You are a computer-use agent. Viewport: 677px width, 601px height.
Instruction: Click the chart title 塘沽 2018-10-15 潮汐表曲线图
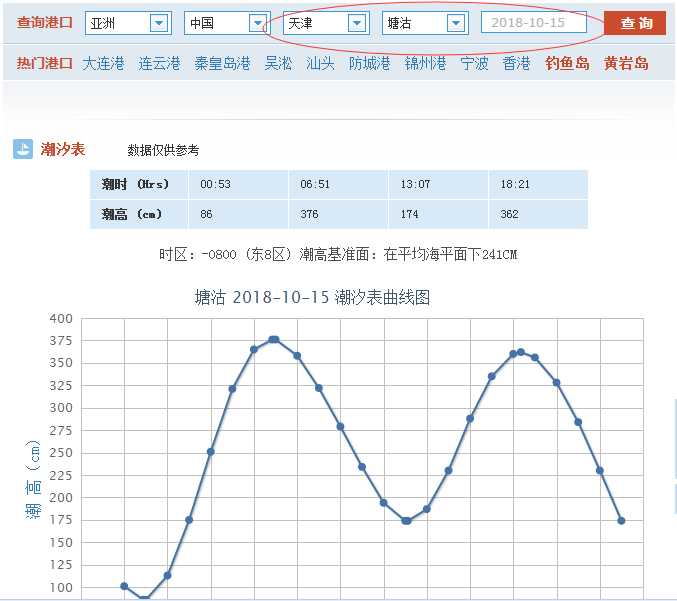(312, 297)
